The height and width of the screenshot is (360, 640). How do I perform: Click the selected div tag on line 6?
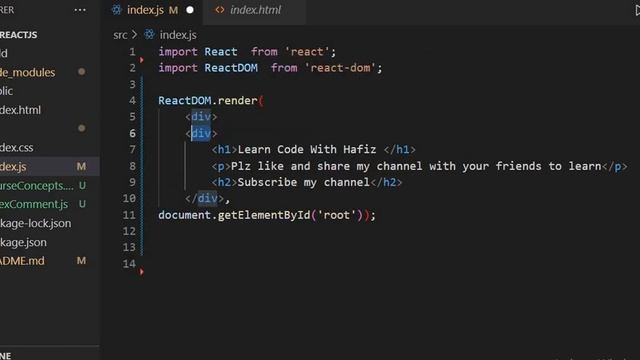pos(201,133)
